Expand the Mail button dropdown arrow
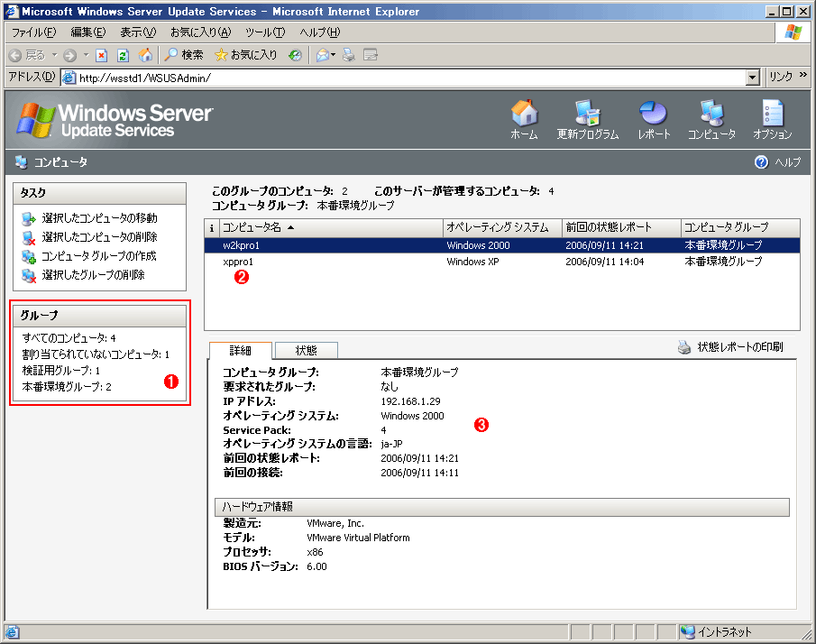 pos(333,55)
